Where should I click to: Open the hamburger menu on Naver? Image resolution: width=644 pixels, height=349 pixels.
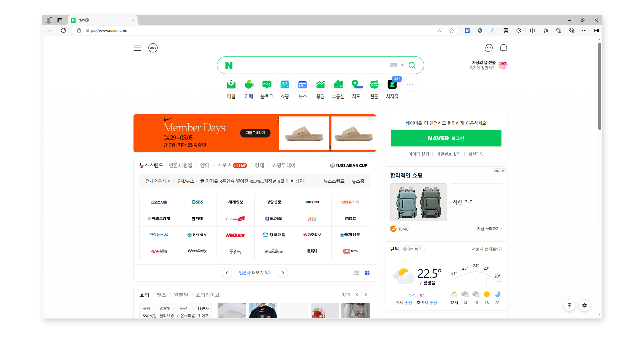click(137, 48)
